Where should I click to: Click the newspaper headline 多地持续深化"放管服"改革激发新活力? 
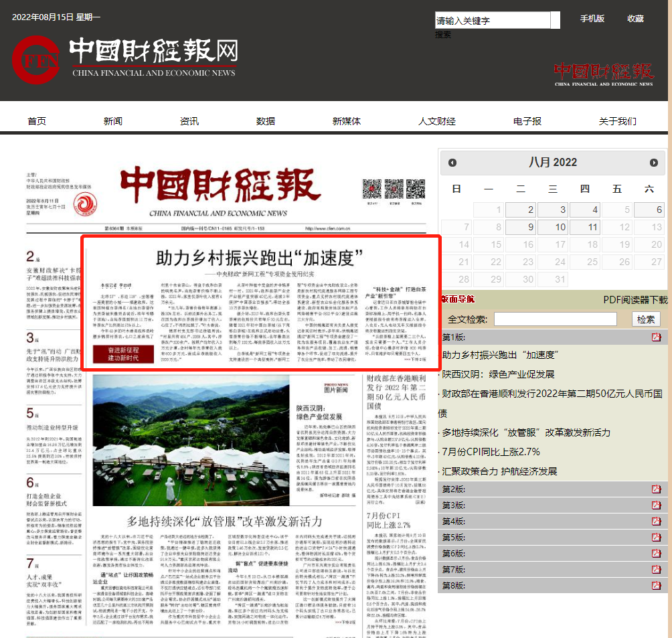224,522
